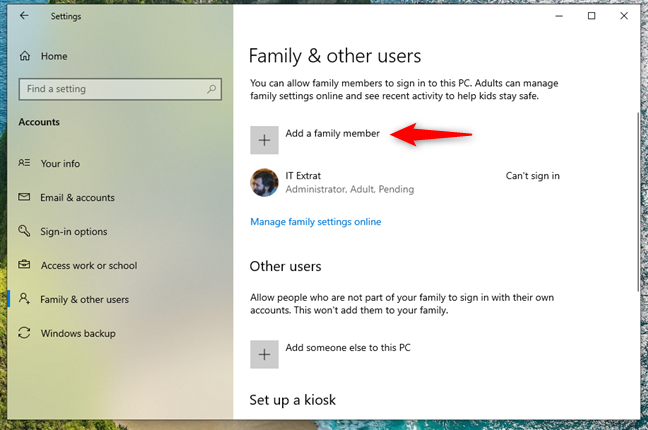Click the Add a family member label

[332, 134]
